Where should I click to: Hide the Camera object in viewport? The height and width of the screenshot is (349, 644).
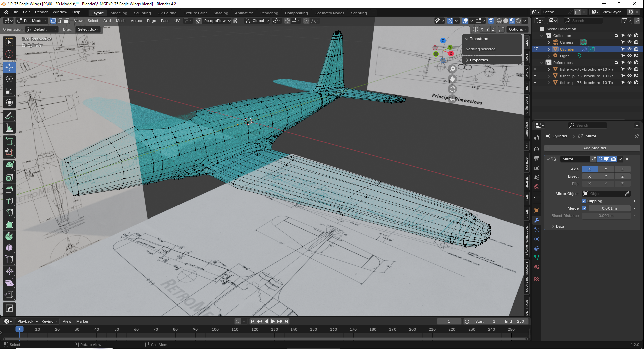(x=629, y=42)
